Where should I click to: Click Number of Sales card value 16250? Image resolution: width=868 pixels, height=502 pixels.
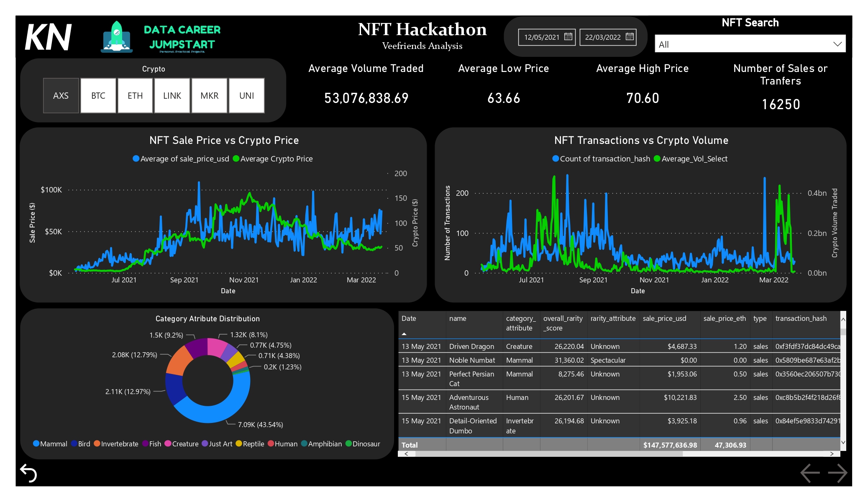click(x=781, y=104)
